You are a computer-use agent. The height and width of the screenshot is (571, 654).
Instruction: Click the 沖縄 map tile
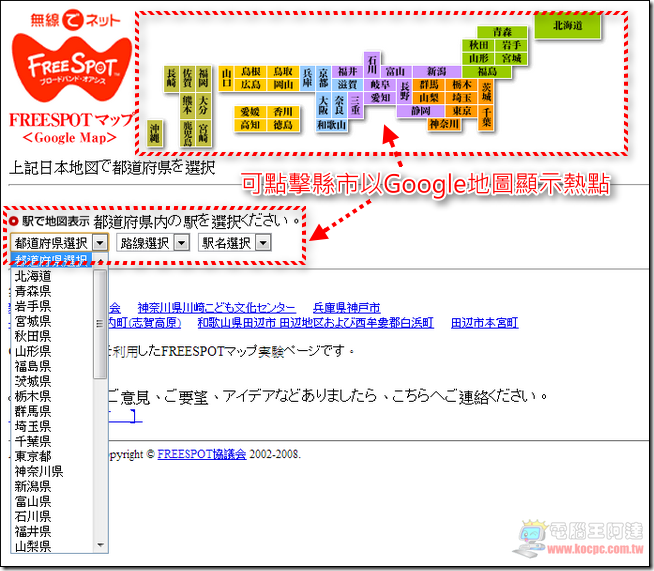(154, 133)
